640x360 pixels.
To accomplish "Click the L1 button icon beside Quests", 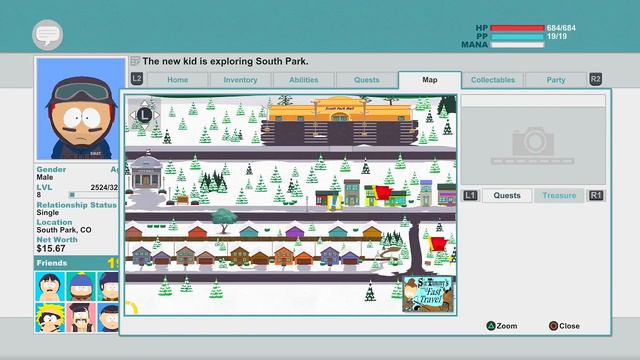I will click(x=470, y=196).
